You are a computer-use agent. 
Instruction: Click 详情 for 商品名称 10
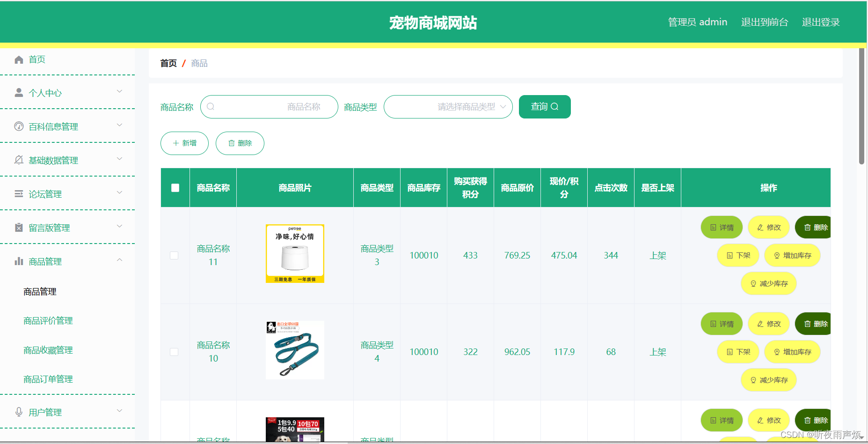click(722, 324)
